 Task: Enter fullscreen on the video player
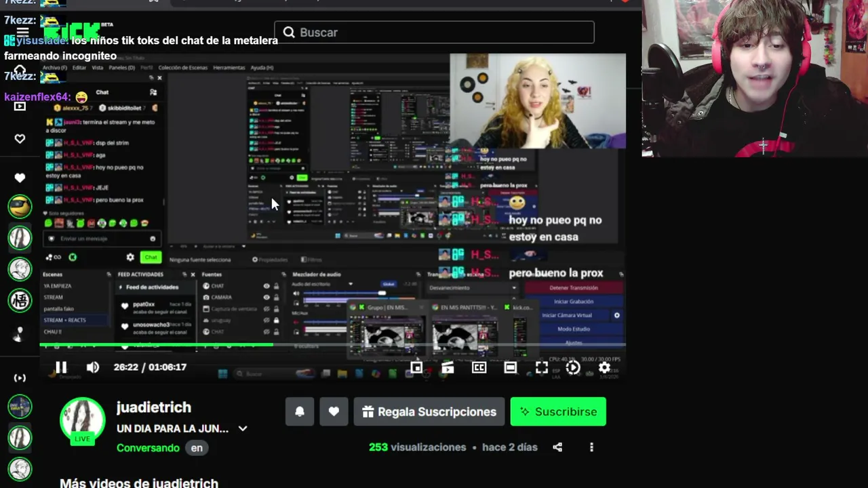pos(541,367)
